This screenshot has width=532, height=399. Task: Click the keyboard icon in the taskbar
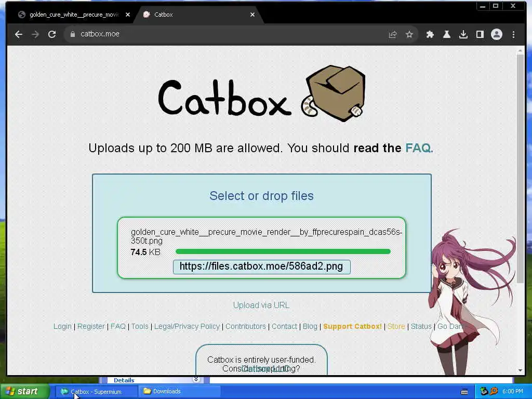pyautogui.click(x=464, y=392)
